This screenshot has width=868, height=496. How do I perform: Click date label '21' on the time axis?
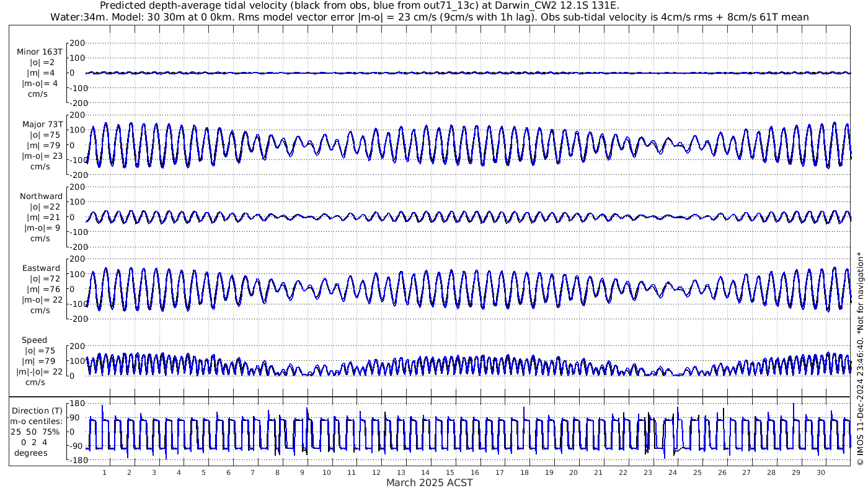[598, 472]
